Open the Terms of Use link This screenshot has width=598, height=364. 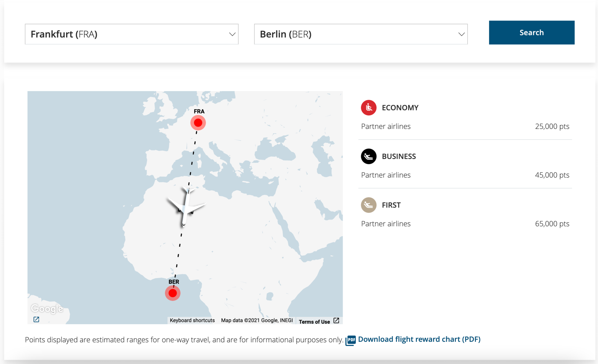(314, 322)
